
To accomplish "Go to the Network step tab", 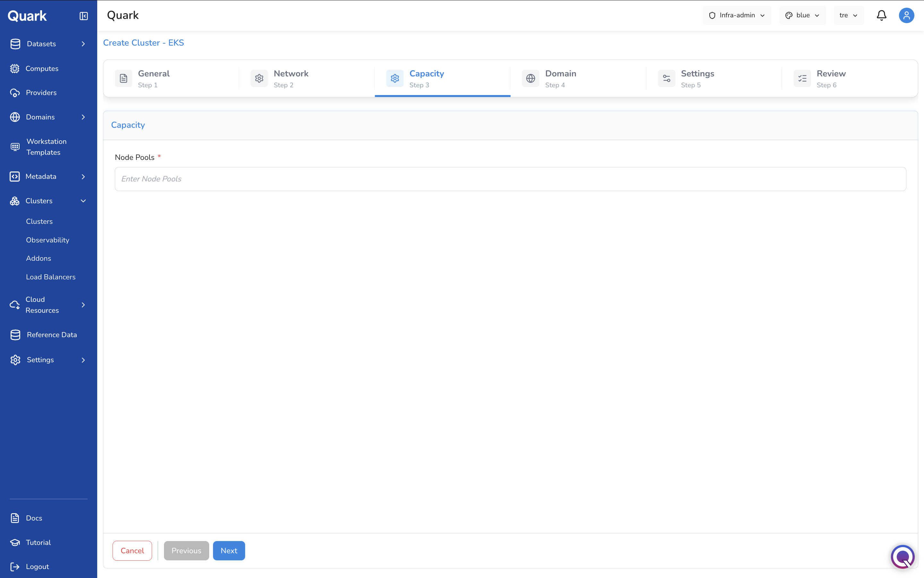I will pyautogui.click(x=307, y=78).
